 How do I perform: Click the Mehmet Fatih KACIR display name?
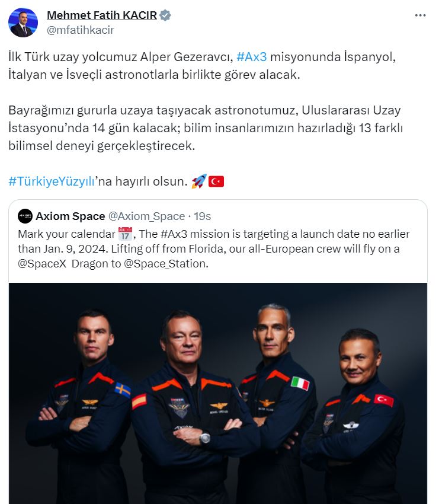(102, 15)
